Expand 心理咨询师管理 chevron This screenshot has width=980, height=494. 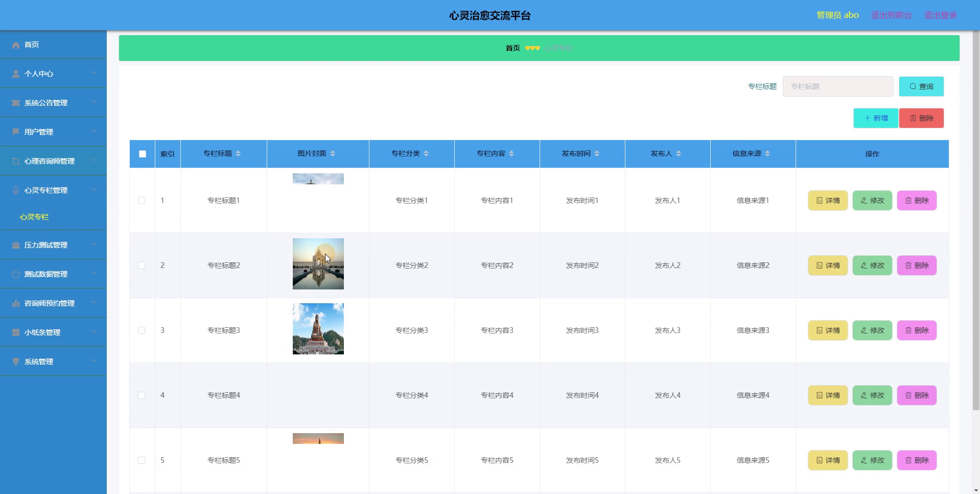click(x=94, y=161)
